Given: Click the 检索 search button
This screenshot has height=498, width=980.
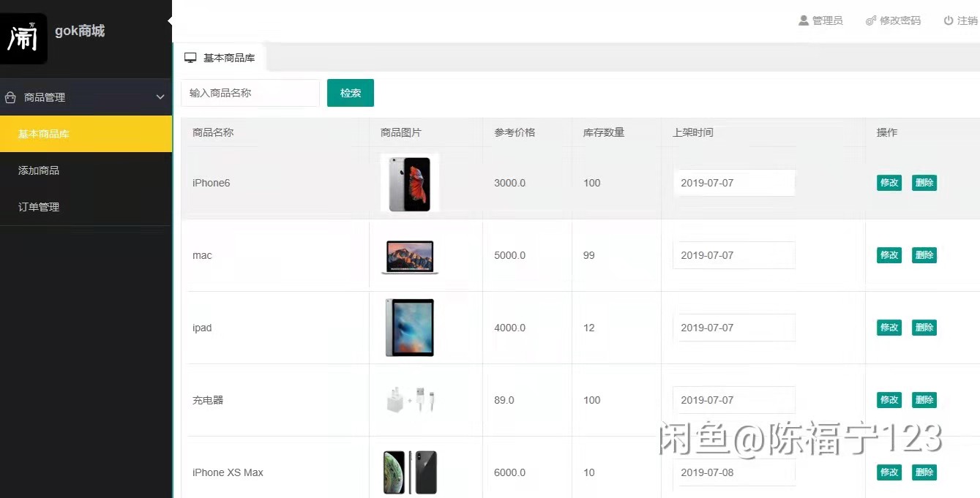Looking at the screenshot, I should [x=350, y=93].
